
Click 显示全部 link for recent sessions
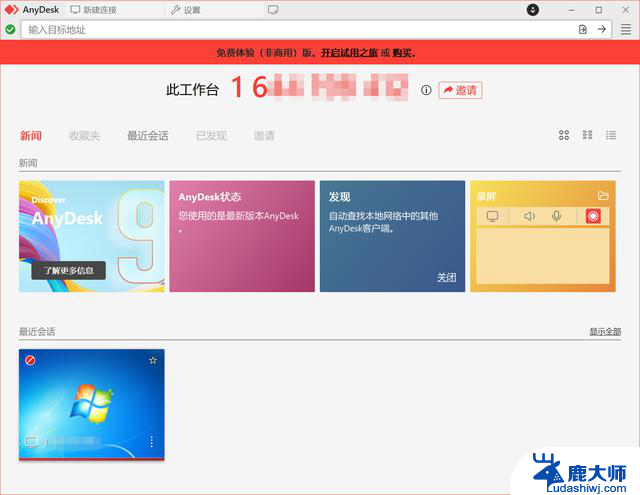[605, 331]
